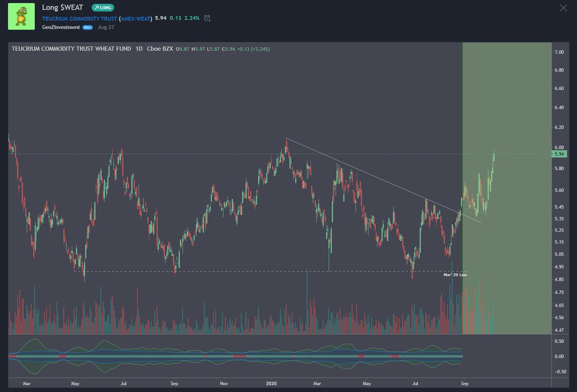Click the oscillator indicator pane

pyautogui.click(x=279, y=356)
